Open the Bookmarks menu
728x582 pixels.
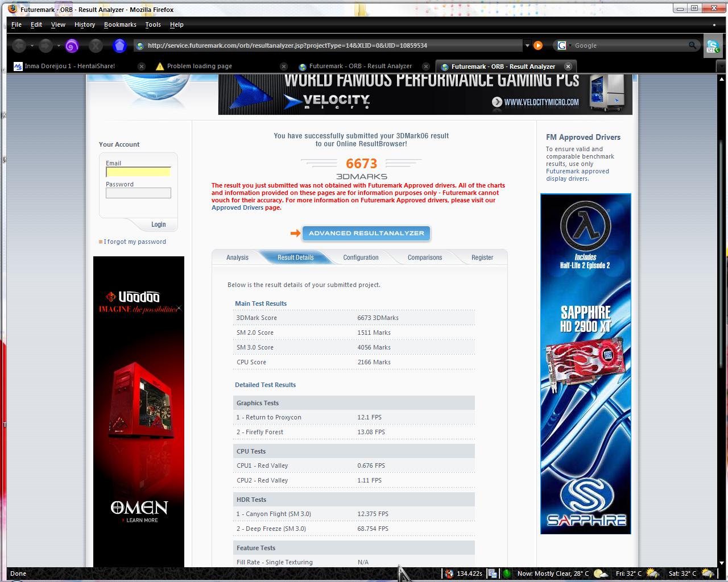tap(120, 24)
